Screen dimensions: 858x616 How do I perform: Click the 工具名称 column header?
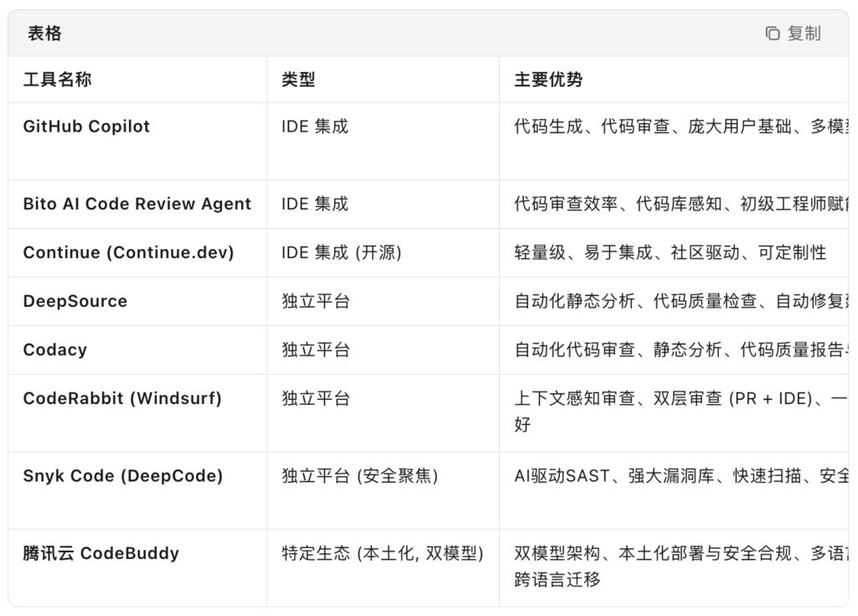(57, 80)
